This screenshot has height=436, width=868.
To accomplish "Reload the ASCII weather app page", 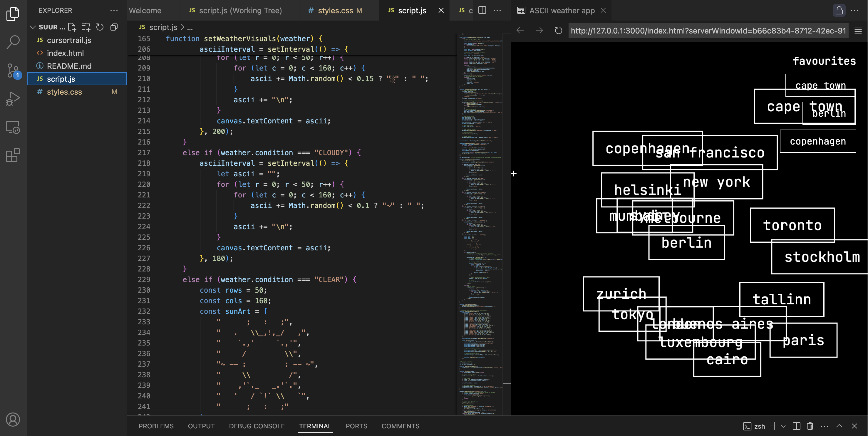I will click(558, 30).
